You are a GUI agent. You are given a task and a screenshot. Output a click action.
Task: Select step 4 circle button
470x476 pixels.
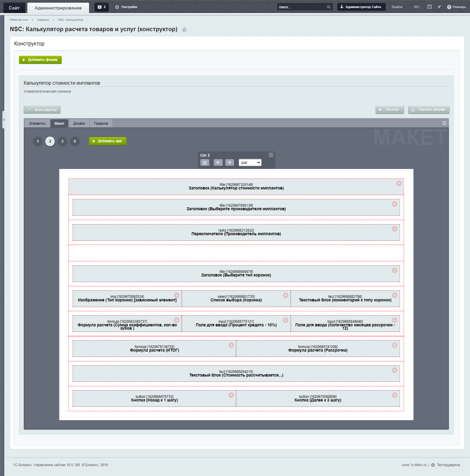click(x=75, y=141)
